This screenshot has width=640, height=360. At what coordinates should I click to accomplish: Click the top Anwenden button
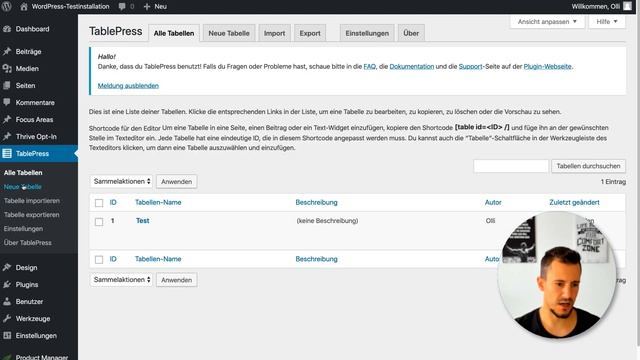pos(176,182)
